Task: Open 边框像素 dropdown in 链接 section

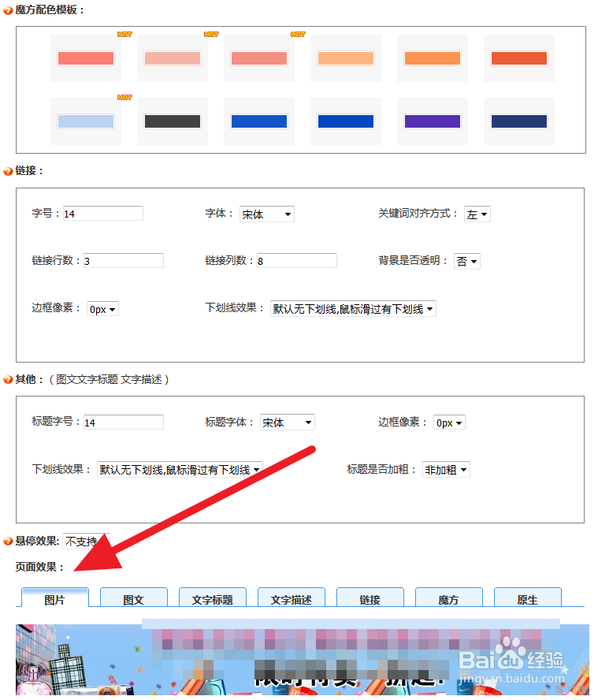Action: (102, 309)
